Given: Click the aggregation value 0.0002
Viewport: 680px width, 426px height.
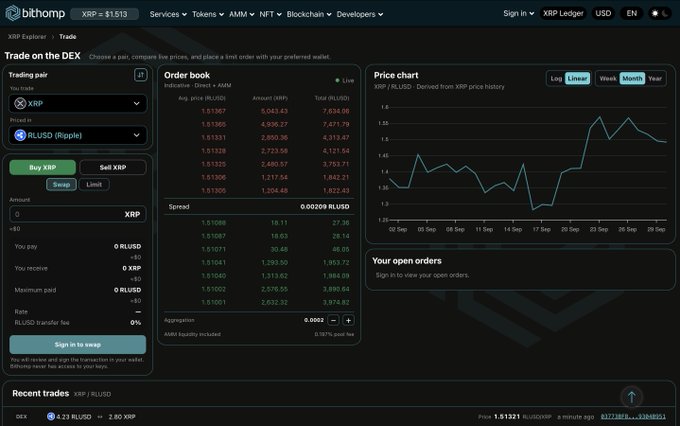Looking at the screenshot, I should [314, 320].
